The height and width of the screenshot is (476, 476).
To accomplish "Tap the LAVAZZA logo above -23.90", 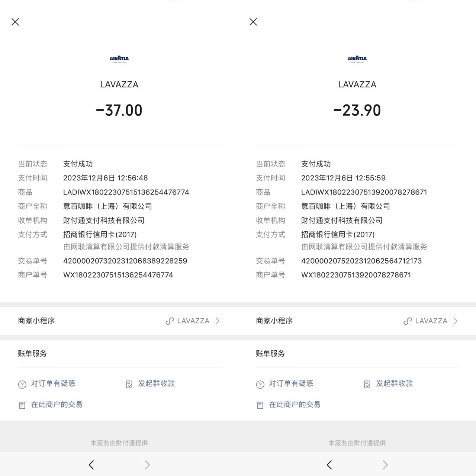I will click(x=357, y=59).
